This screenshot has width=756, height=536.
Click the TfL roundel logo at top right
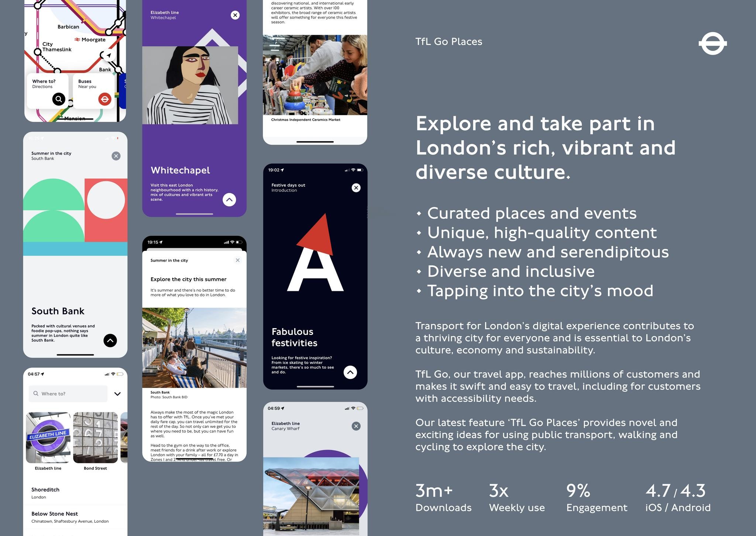(x=712, y=44)
